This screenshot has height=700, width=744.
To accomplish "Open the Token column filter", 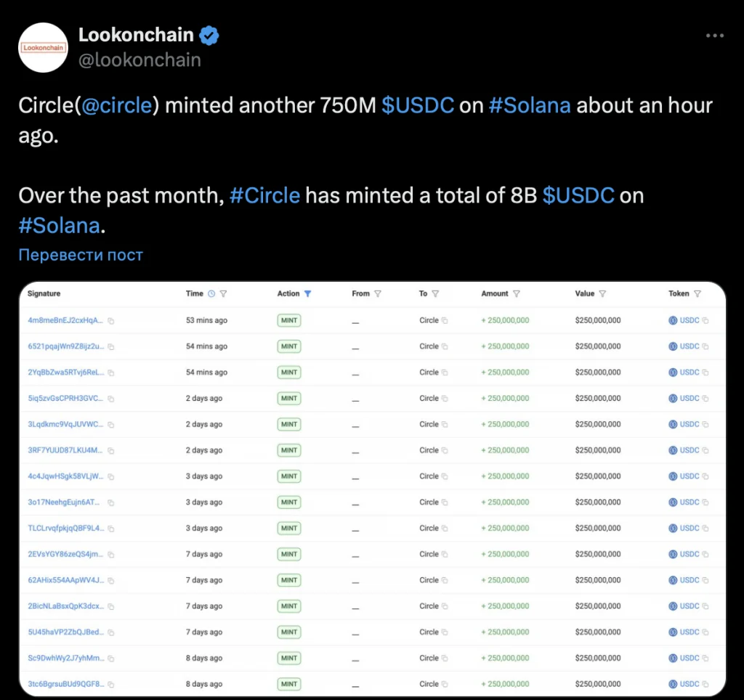I will click(x=697, y=293).
